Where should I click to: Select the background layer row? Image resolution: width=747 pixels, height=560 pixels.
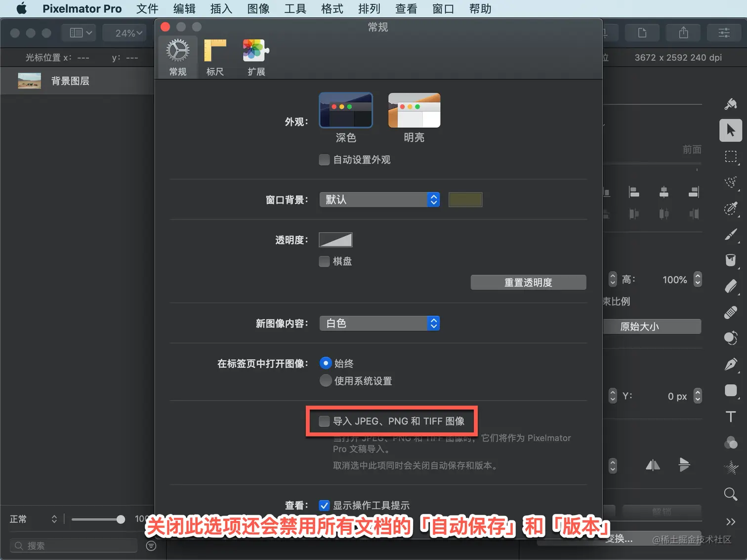[x=77, y=81]
